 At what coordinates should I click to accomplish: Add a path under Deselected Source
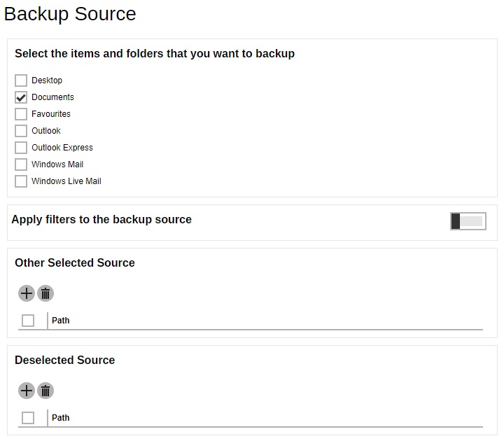[27, 391]
